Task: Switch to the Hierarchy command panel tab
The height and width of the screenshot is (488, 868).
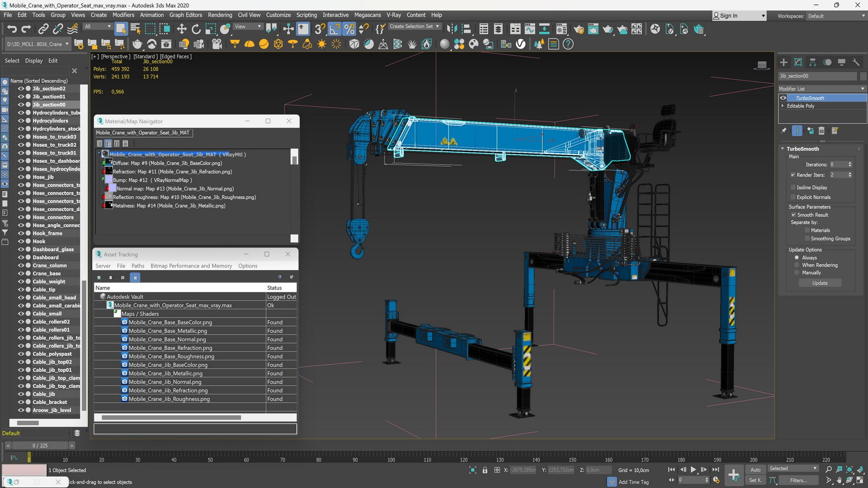Action: [812, 62]
